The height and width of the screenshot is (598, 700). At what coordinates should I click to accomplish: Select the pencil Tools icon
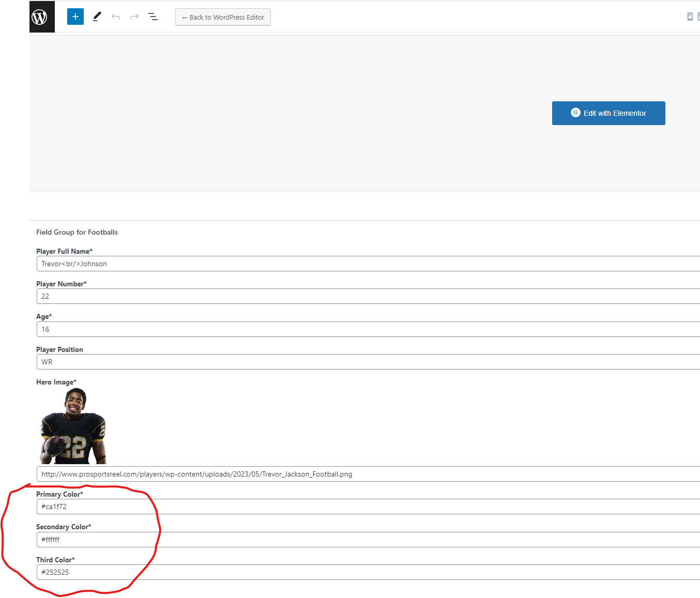pyautogui.click(x=97, y=17)
